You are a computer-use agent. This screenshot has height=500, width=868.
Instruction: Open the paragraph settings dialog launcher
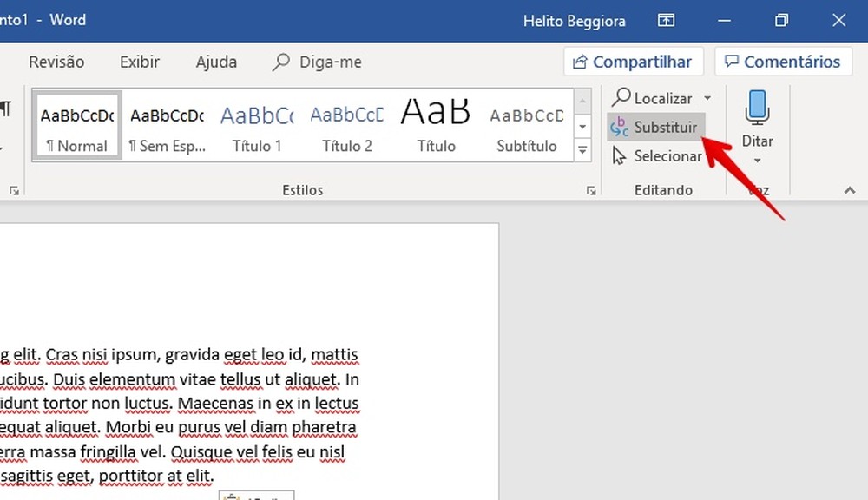(x=15, y=191)
